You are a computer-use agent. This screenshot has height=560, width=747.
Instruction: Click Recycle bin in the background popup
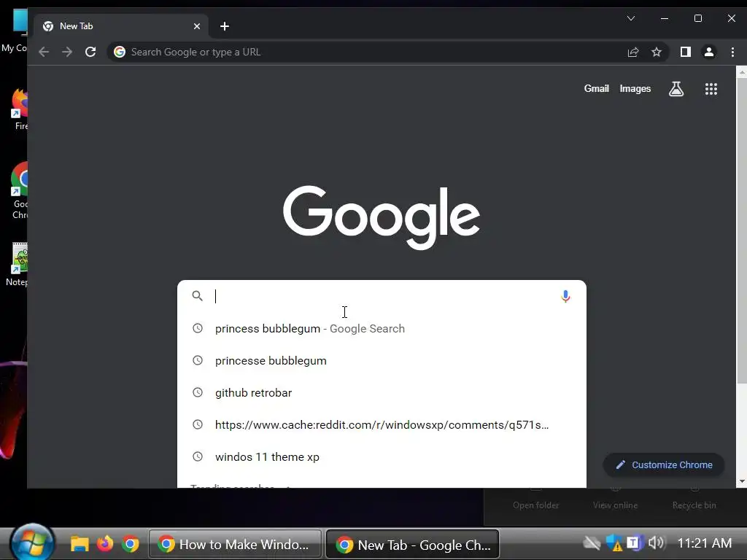(694, 505)
